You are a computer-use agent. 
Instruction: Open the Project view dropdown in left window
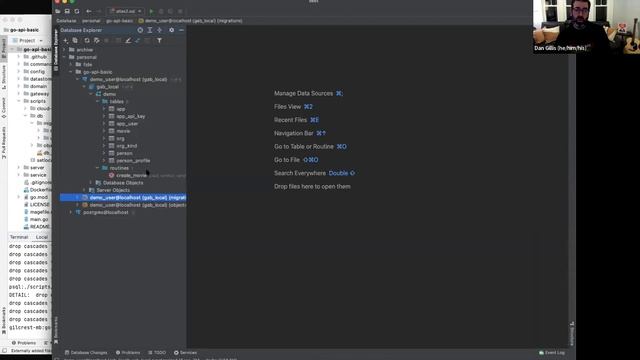click(x=28, y=40)
